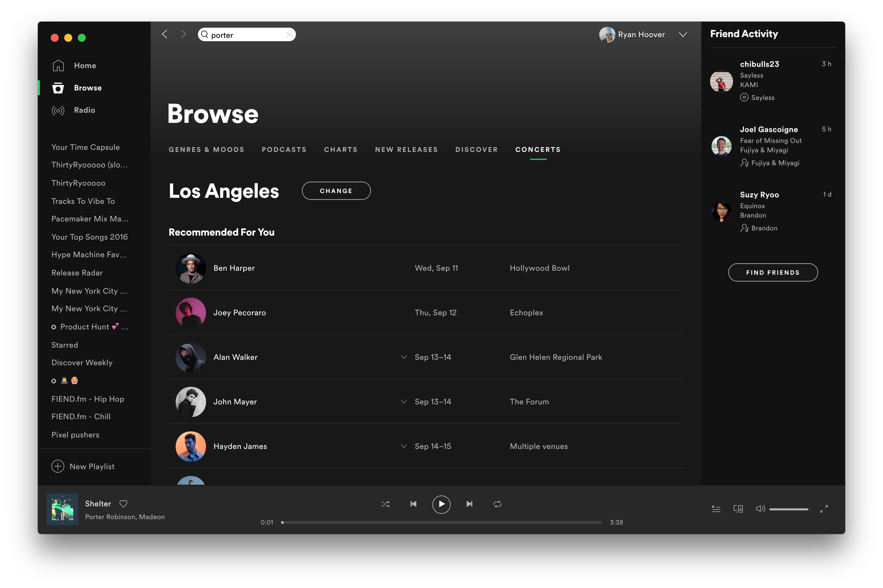883x588 pixels.
Task: Click the Find Friends button
Action: pos(772,273)
